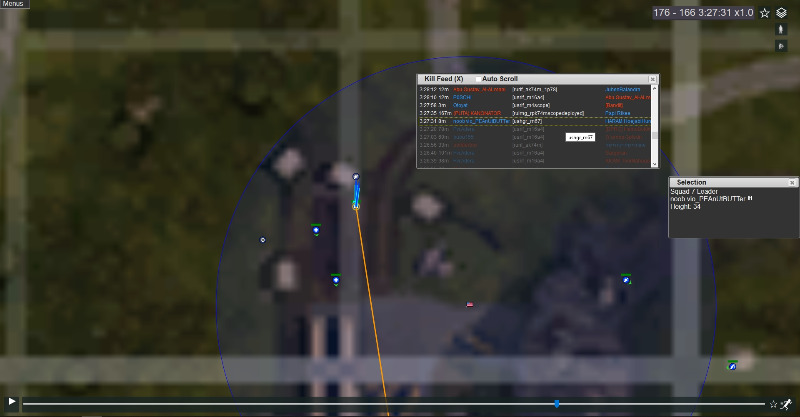
Task: Click the star icon at timeline end
Action: pos(773,404)
